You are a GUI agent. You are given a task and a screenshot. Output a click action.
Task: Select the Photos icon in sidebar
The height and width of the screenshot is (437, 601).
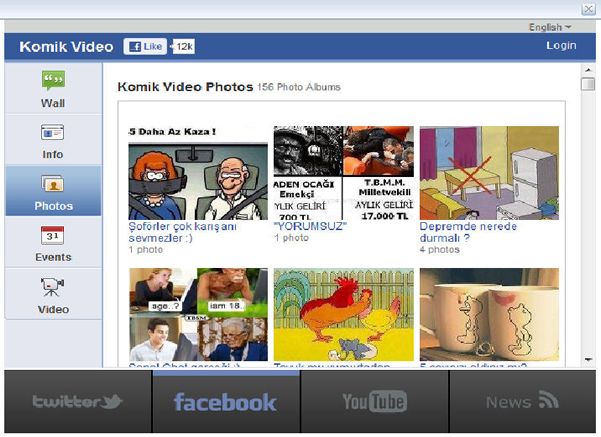[53, 184]
